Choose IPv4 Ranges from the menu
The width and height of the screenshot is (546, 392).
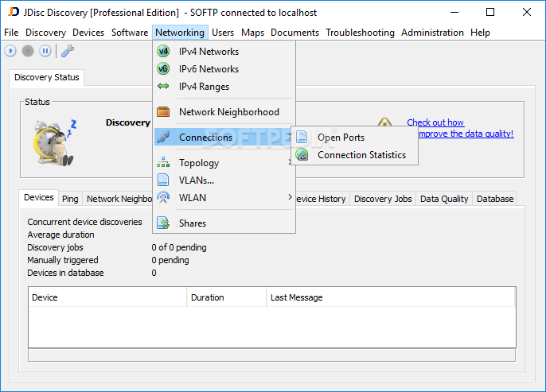[x=224, y=86]
